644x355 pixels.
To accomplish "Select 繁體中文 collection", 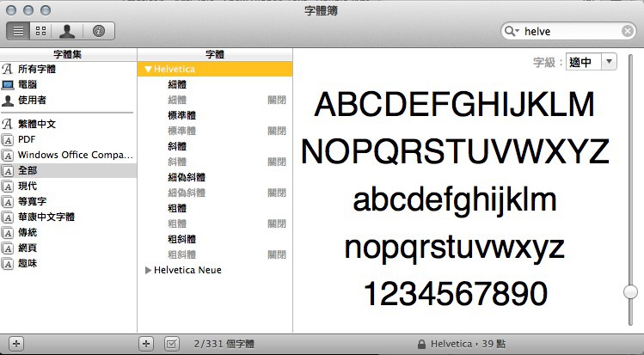I will pos(68,124).
